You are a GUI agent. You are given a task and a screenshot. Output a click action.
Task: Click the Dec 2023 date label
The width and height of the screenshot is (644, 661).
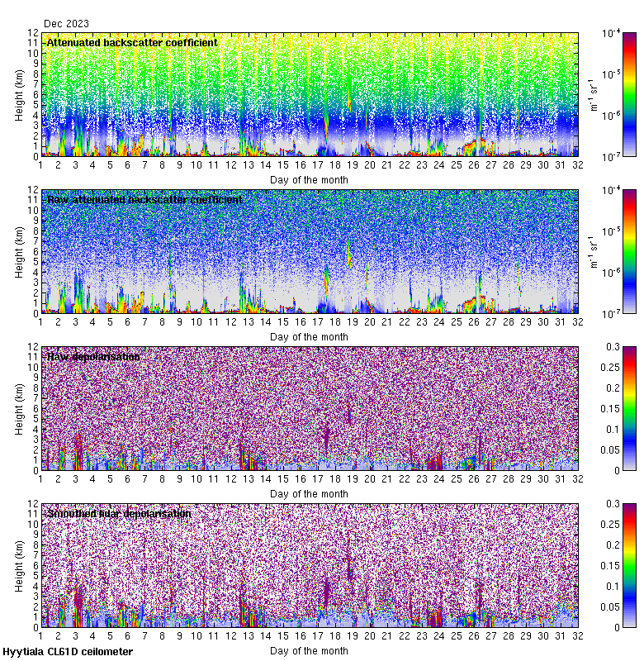tap(66, 24)
